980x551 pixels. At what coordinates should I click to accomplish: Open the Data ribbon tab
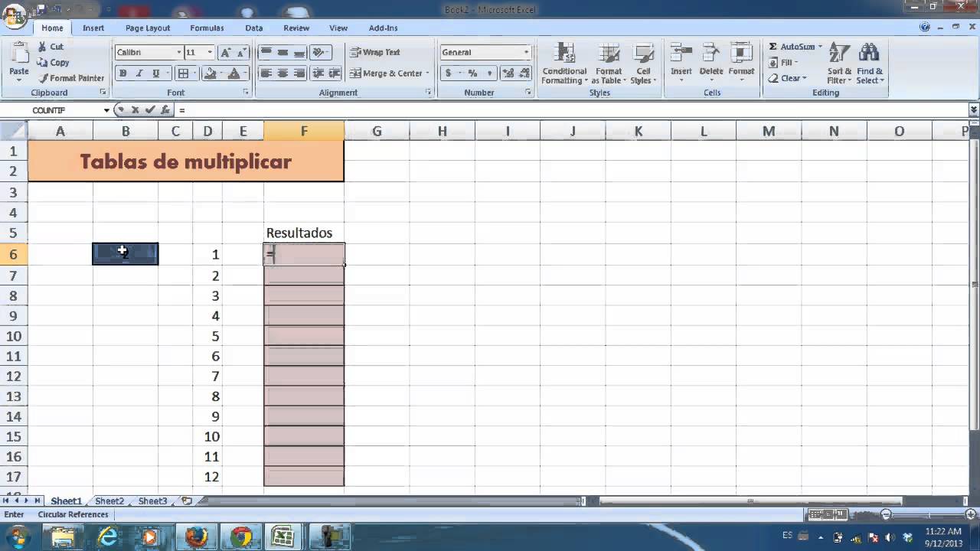[x=254, y=28]
